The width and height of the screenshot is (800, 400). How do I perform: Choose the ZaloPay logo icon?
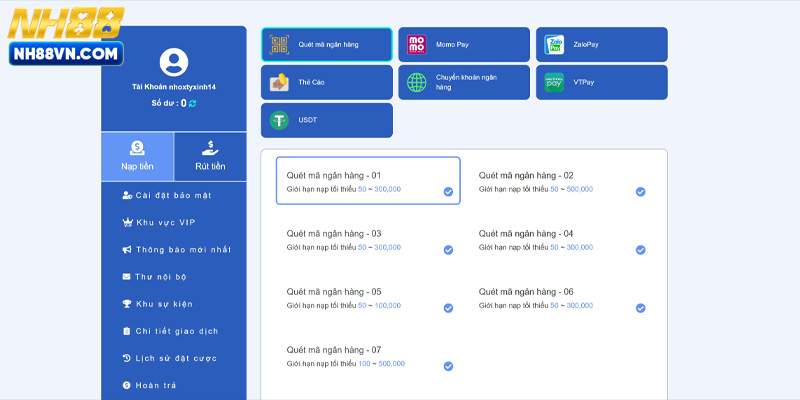click(x=554, y=44)
